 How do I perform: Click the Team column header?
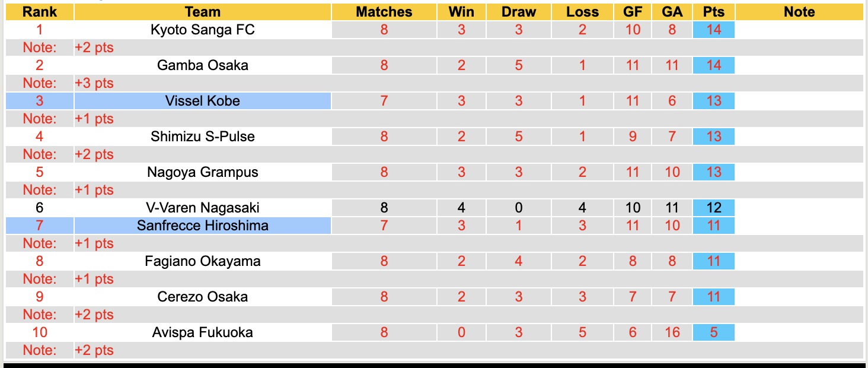click(x=202, y=12)
